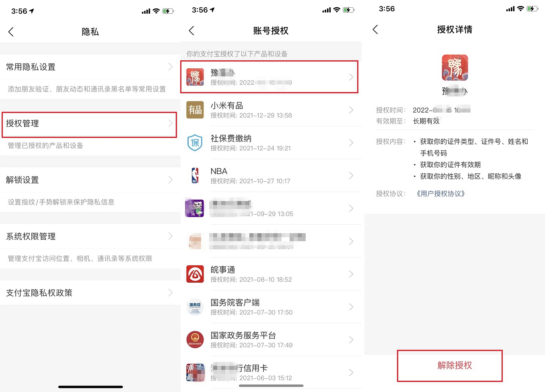The width and height of the screenshot is (545, 392).
Task: Expand chevron on 国家政务服务平台 row
Action: (351, 340)
